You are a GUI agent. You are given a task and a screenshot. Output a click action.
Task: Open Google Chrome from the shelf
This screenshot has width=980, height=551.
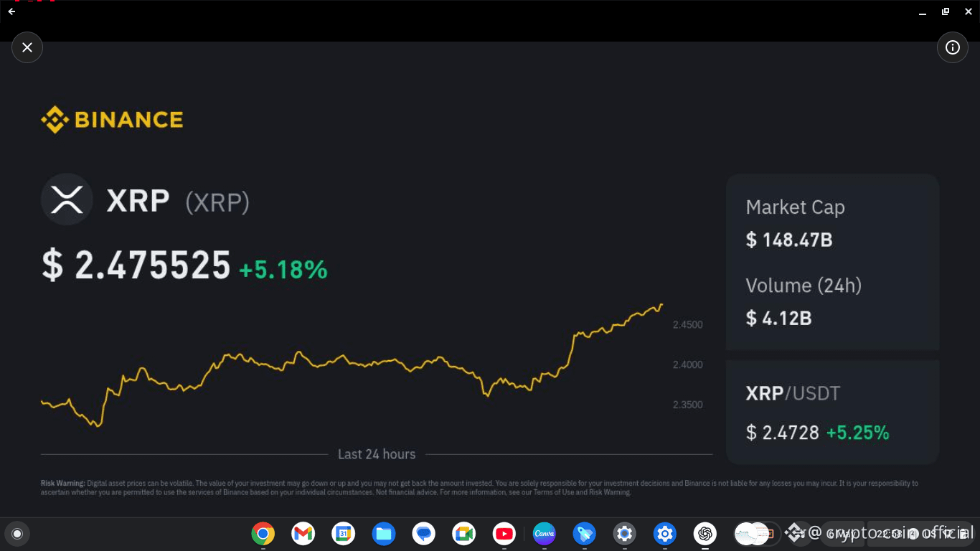(263, 534)
